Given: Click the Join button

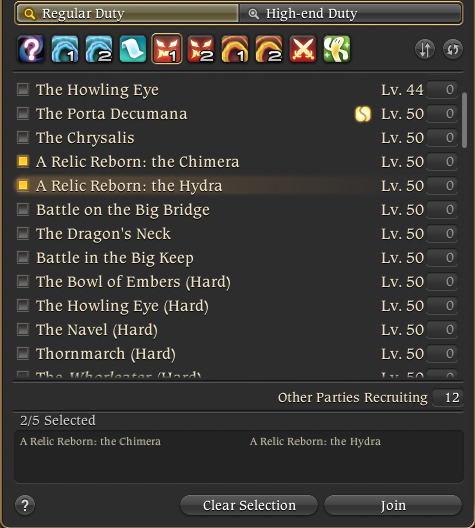Looking at the screenshot, I should tap(393, 505).
